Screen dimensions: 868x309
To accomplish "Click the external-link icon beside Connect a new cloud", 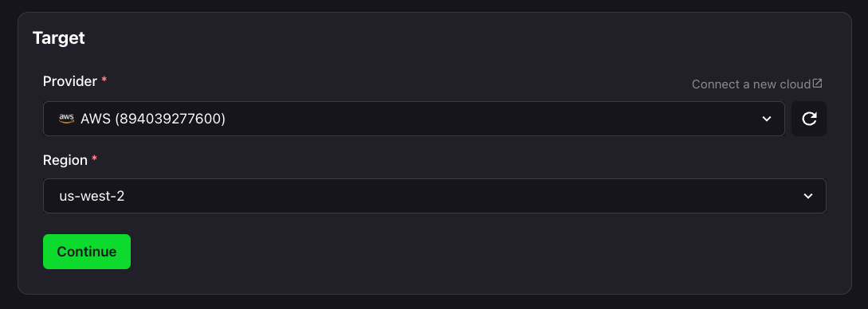I will (x=817, y=84).
